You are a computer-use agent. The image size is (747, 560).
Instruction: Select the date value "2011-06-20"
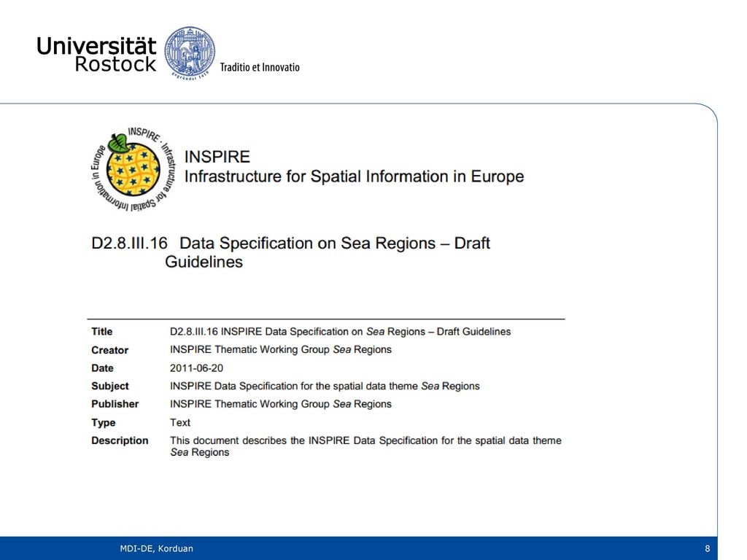click(196, 368)
